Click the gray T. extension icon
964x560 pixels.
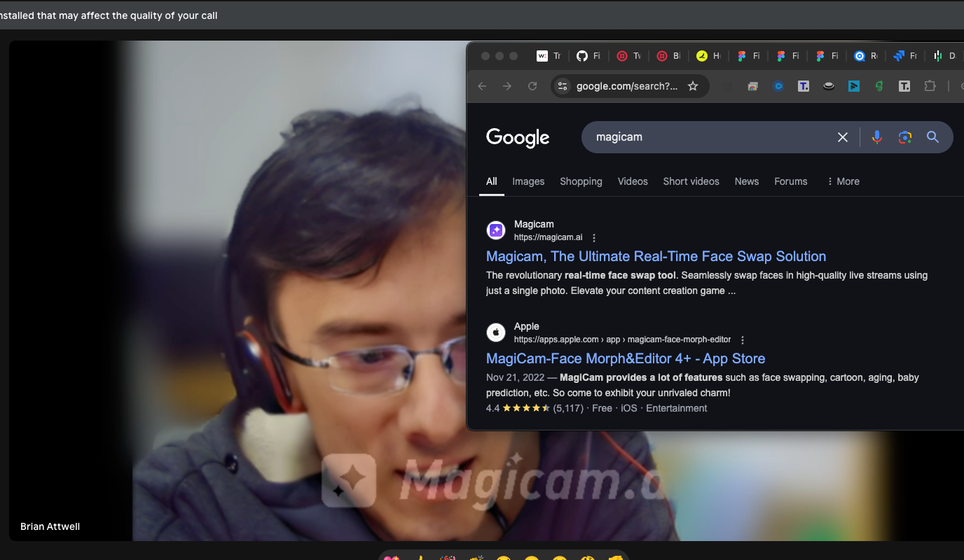point(904,86)
